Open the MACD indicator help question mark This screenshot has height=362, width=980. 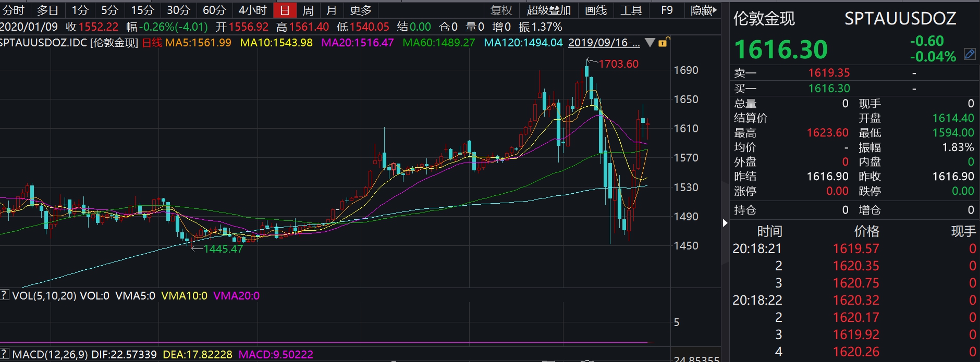pos(4,354)
